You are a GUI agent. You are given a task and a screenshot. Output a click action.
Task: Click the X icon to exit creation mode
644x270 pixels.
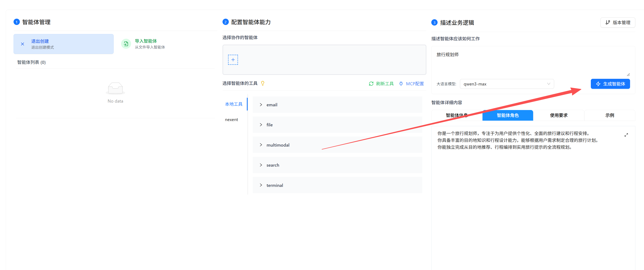23,44
